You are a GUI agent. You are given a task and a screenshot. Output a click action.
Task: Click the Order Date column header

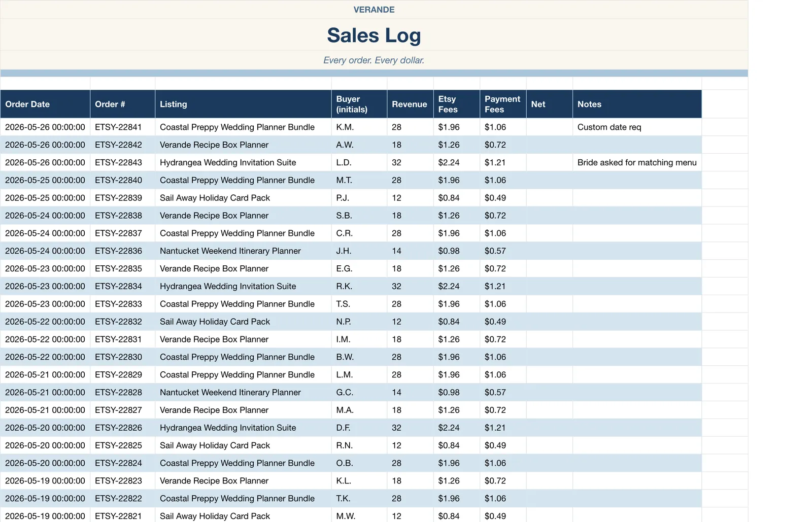click(x=45, y=104)
